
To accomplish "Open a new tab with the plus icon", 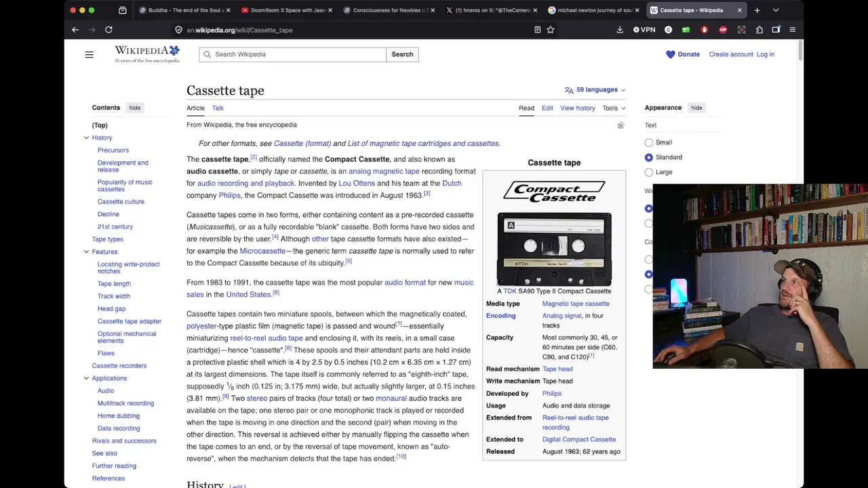I will click(x=757, y=10).
